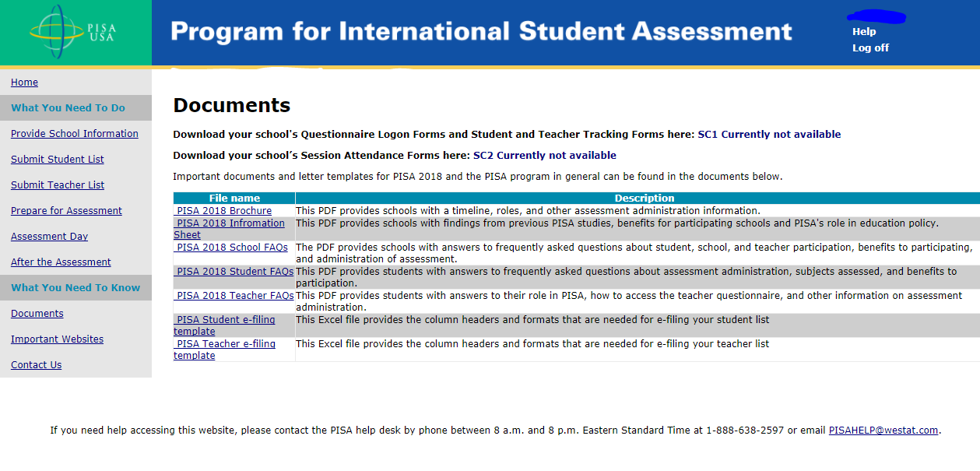The width and height of the screenshot is (980, 471).
Task: Click description about findings from previous PISA studies
Action: click(x=617, y=223)
